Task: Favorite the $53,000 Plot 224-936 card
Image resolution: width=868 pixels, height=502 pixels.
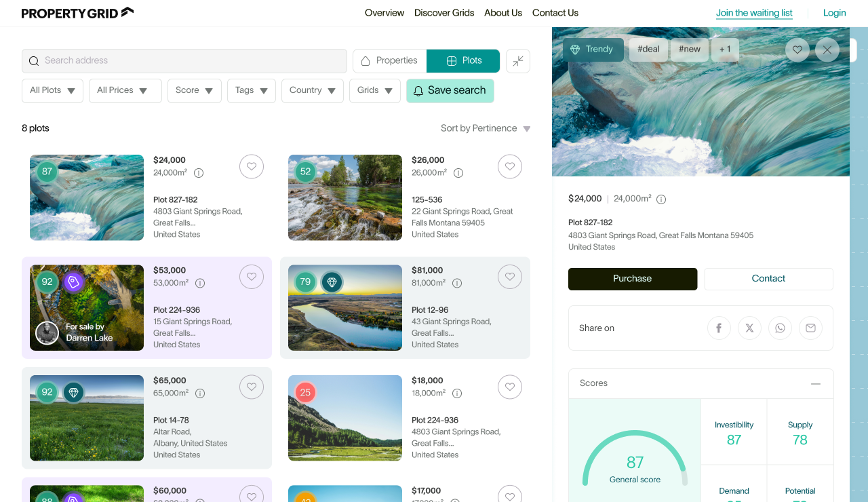Action: (252, 277)
